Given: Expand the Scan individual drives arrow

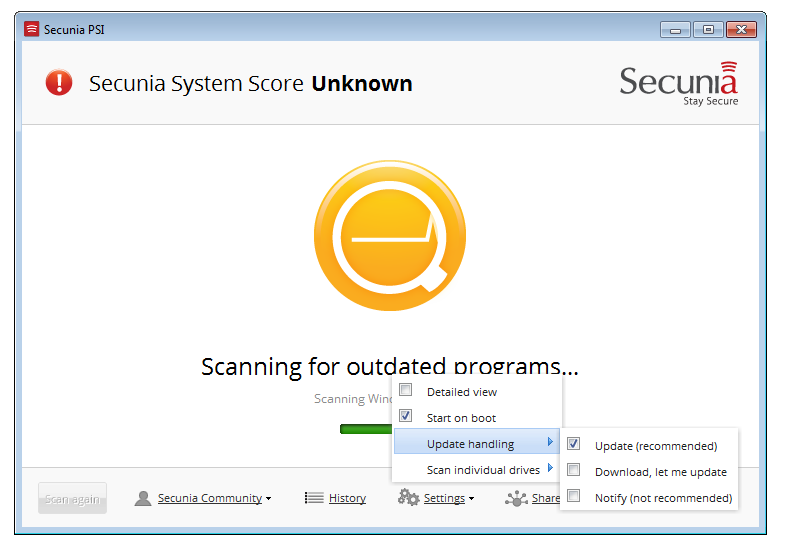Looking at the screenshot, I should point(550,468).
